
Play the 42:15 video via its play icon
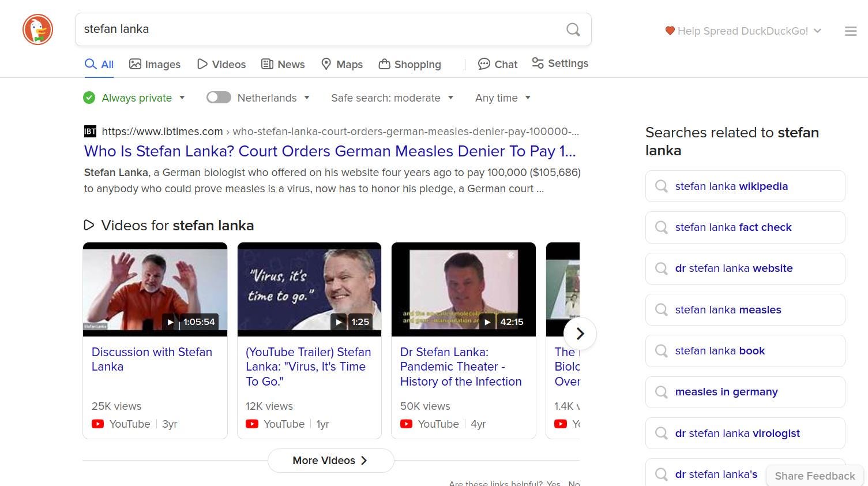click(x=487, y=322)
